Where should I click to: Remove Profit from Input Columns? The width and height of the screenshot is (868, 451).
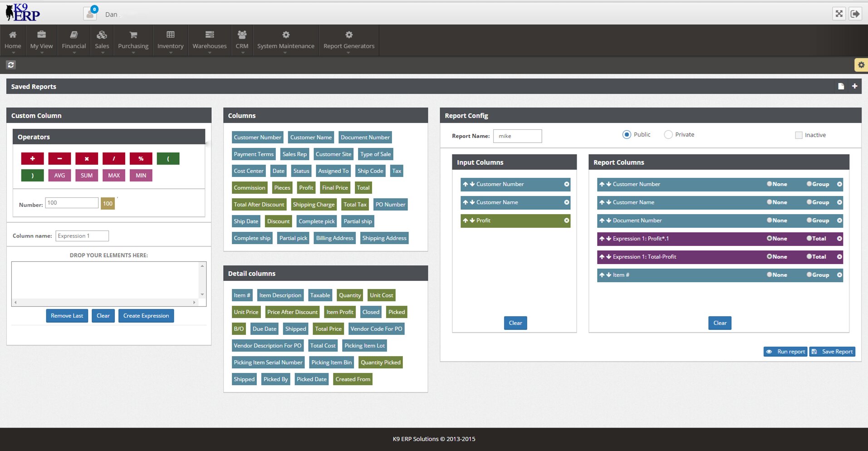pyautogui.click(x=566, y=221)
